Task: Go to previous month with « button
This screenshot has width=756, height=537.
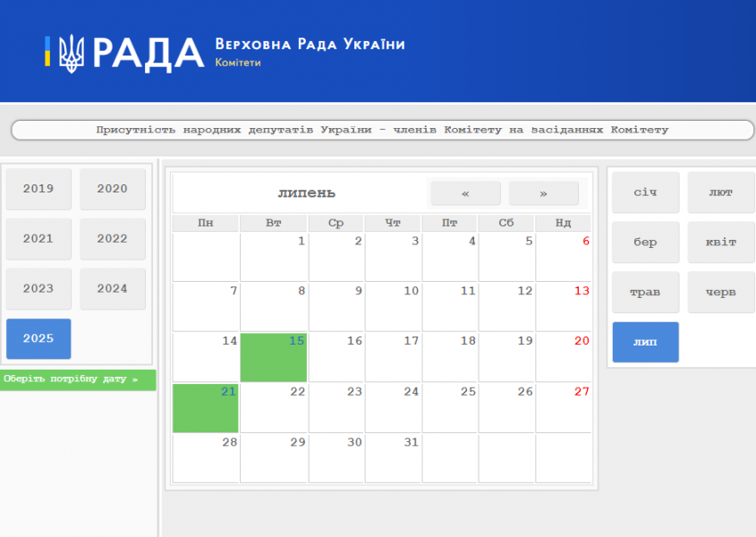Action: pos(465,193)
